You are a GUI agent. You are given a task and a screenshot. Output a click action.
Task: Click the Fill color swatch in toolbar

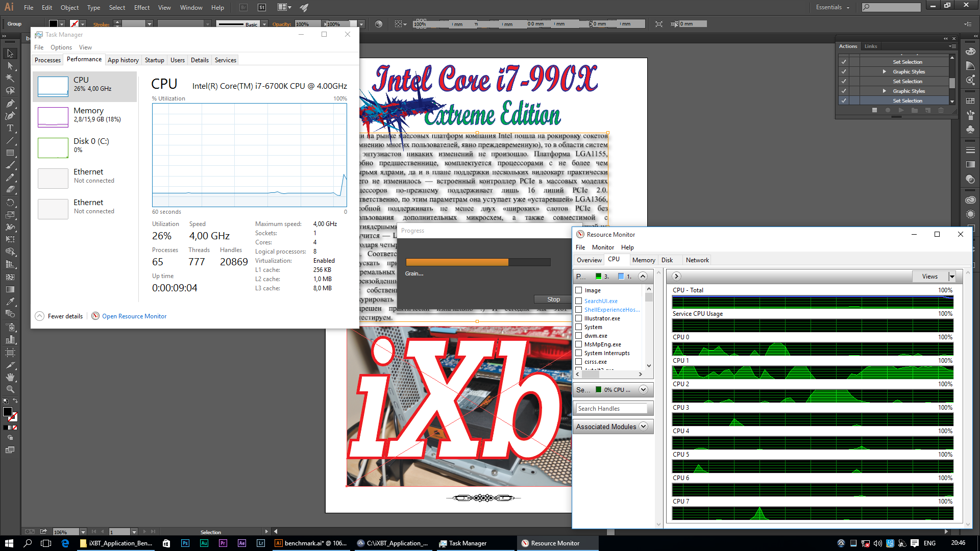[x=8, y=412]
